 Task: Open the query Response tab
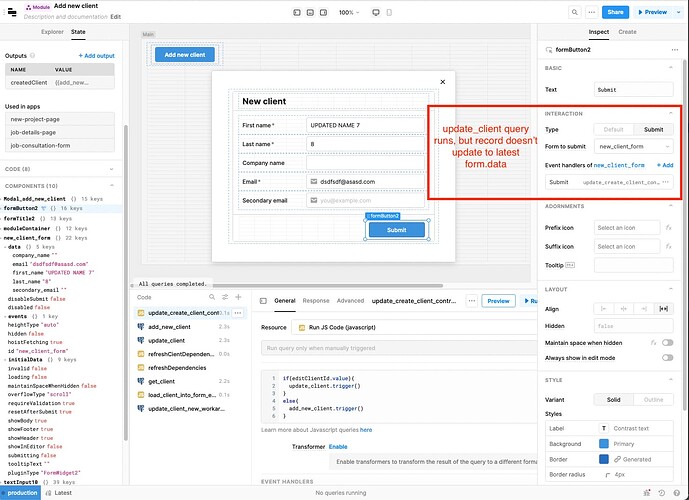(315, 301)
